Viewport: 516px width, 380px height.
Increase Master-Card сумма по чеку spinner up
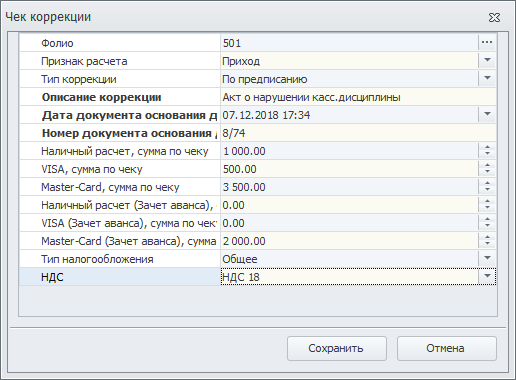tap(487, 183)
